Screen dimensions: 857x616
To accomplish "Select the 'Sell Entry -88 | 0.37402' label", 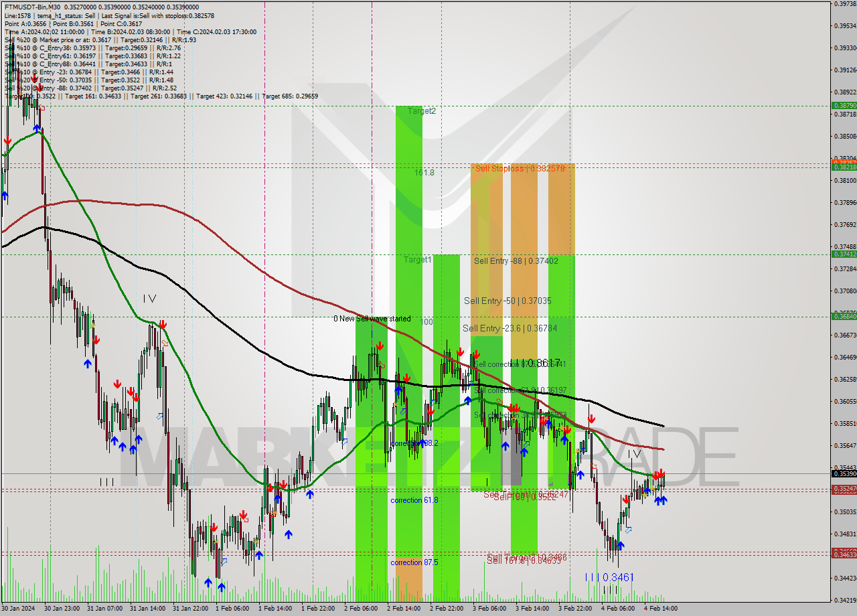I will (516, 261).
